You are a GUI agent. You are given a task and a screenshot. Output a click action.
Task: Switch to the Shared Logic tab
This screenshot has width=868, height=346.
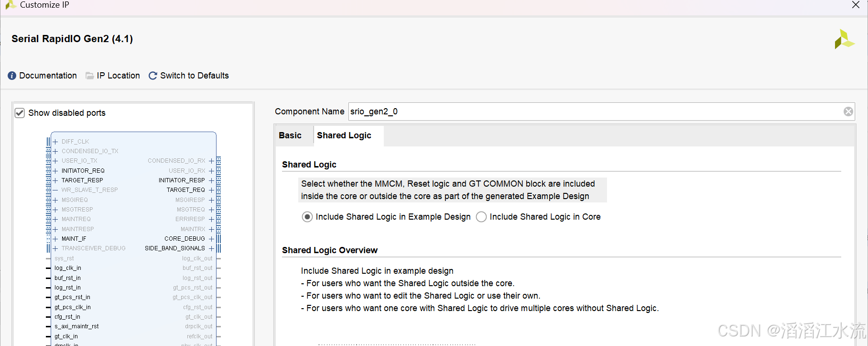[x=344, y=135]
